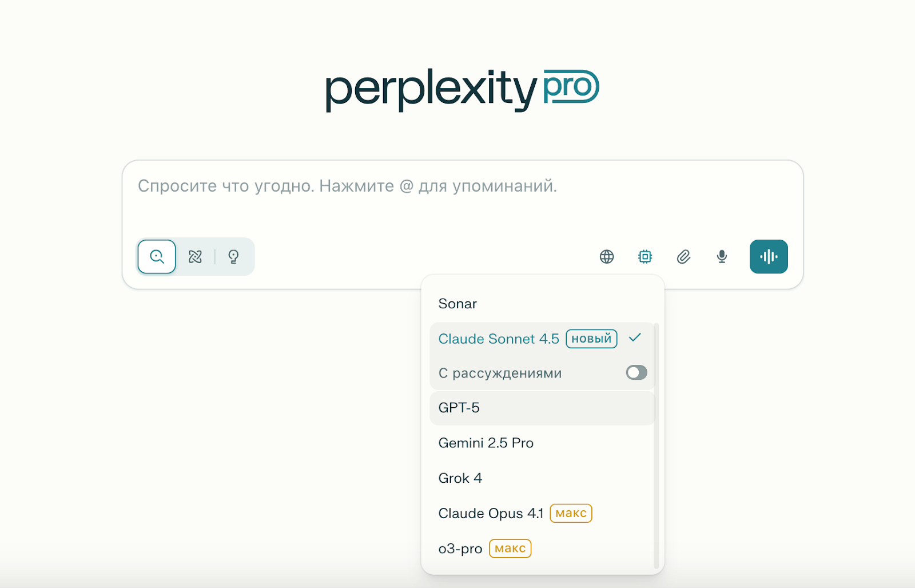Click the globe icon to set sources
915x588 pixels.
[x=607, y=256]
